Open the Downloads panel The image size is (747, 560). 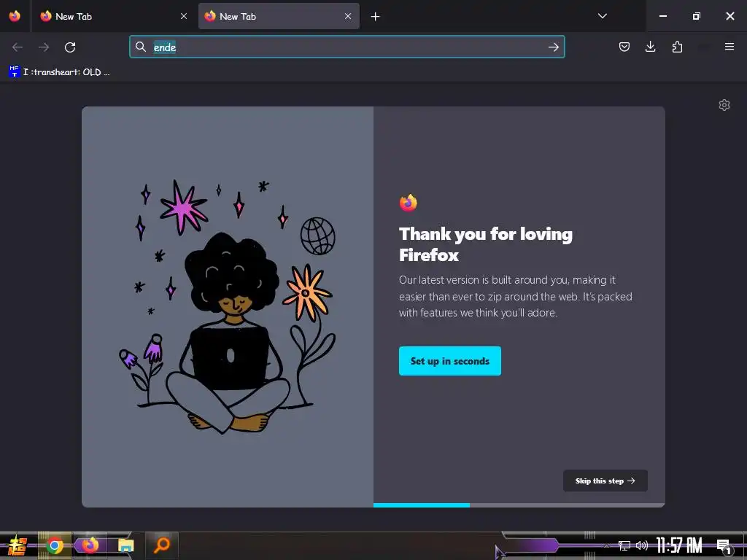(650, 47)
